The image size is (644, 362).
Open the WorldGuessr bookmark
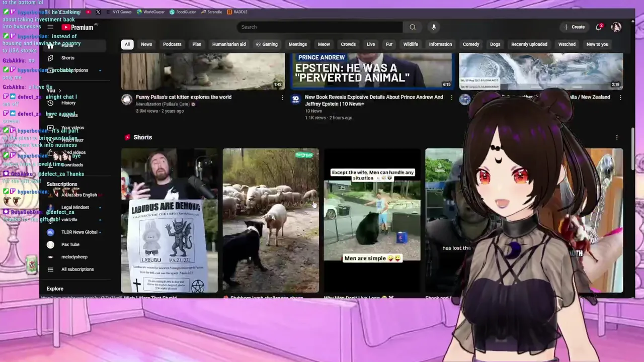click(x=151, y=12)
